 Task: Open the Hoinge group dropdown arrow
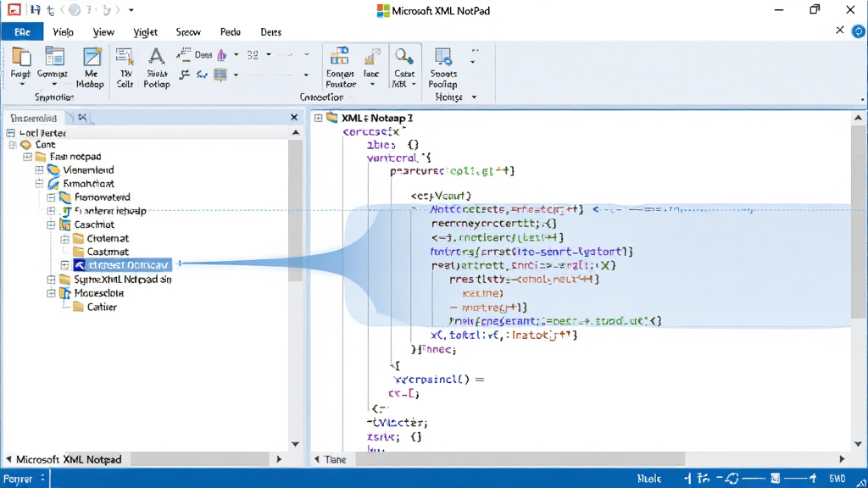474,97
